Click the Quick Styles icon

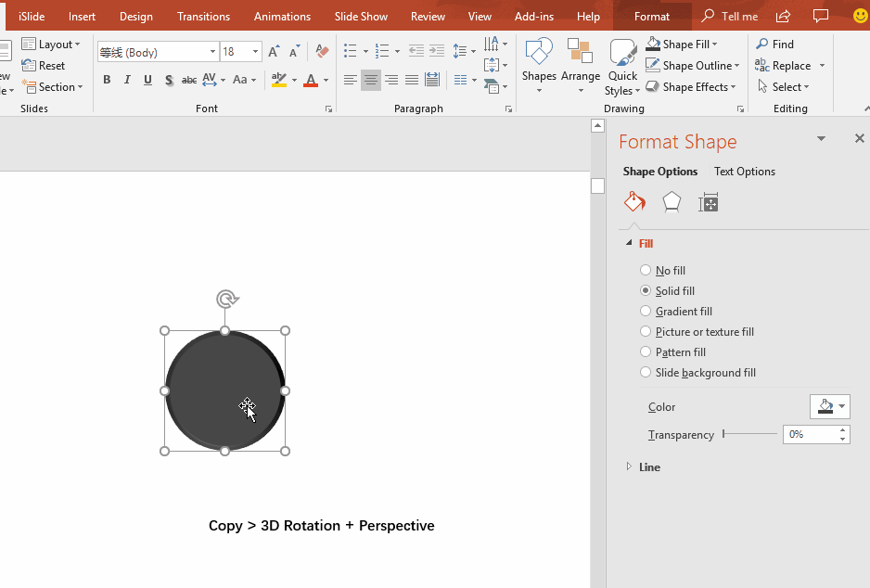(x=621, y=56)
